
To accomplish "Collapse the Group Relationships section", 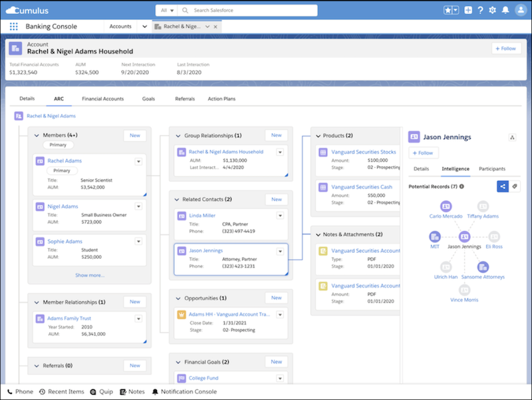I will (x=178, y=136).
